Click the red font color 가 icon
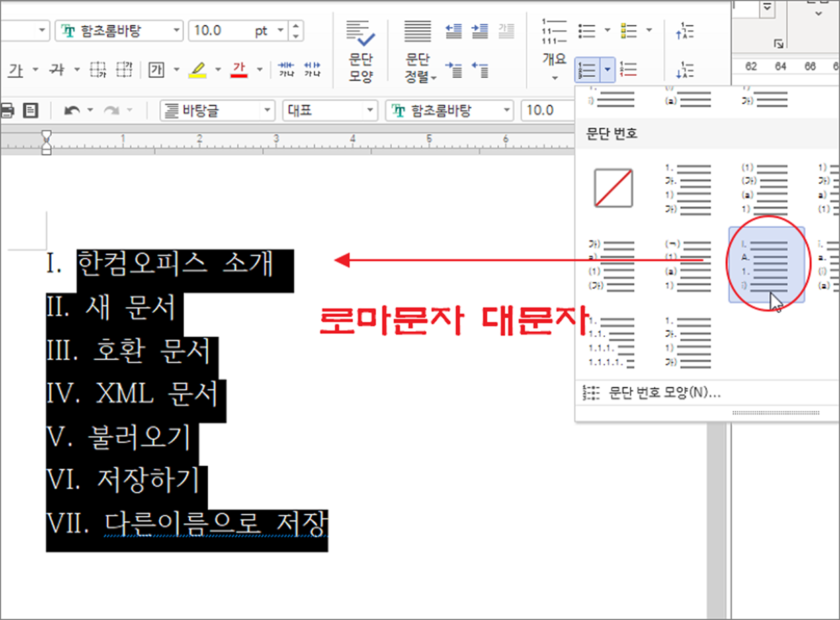The width and height of the screenshot is (840, 620). [239, 69]
